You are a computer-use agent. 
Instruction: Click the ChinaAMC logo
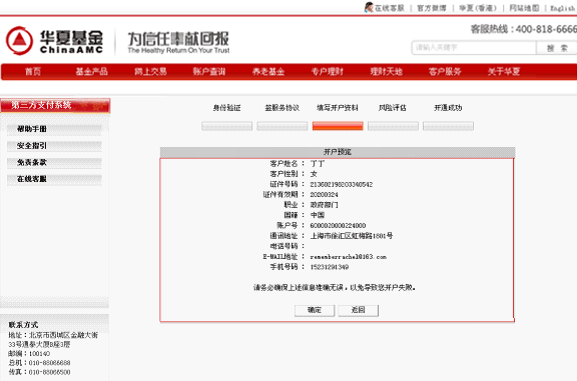tap(54, 40)
